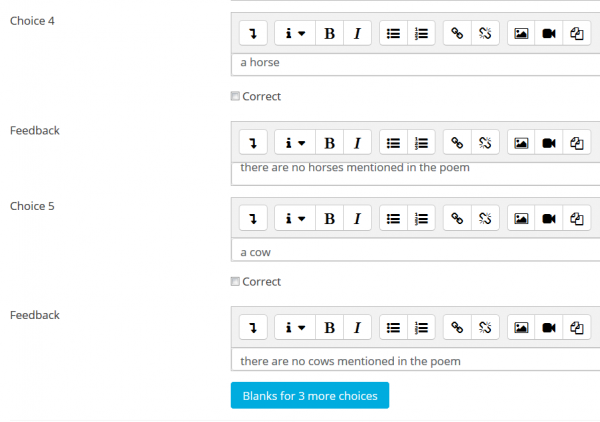
Task: Insert link in Choice 4 feedback editor
Action: click(457, 143)
